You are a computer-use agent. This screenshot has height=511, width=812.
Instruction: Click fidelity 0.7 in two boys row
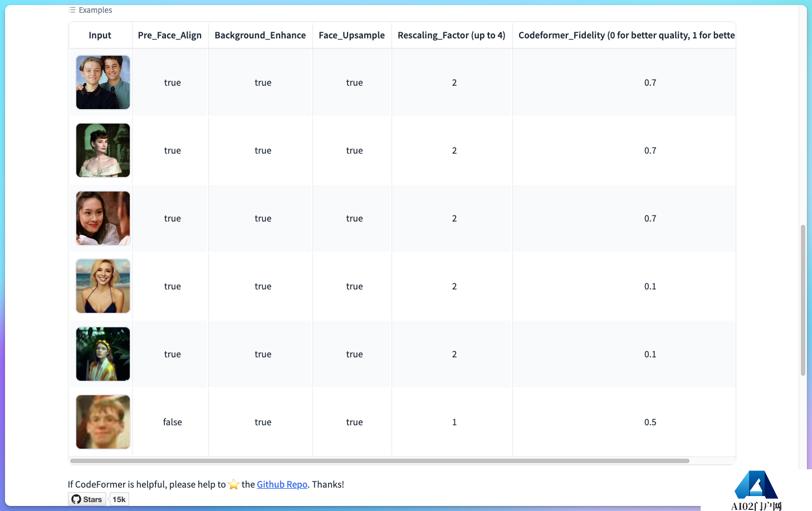click(650, 82)
